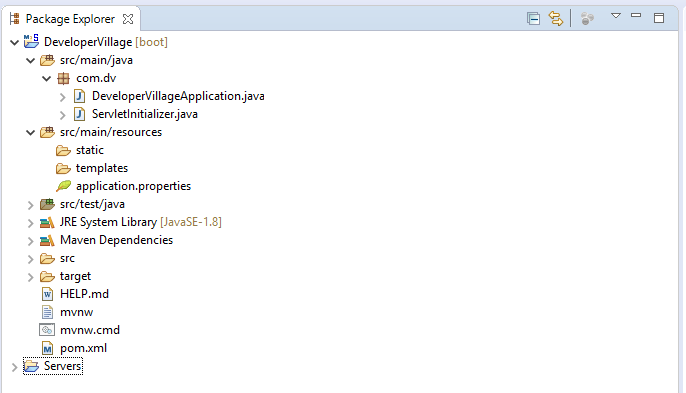
Task: Click the JRE System Library icon
Action: pos(47,222)
